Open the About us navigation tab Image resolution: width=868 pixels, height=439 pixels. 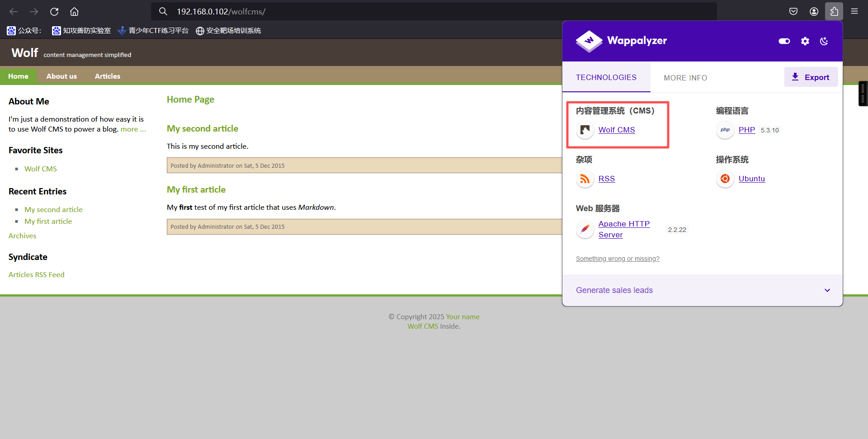(61, 76)
